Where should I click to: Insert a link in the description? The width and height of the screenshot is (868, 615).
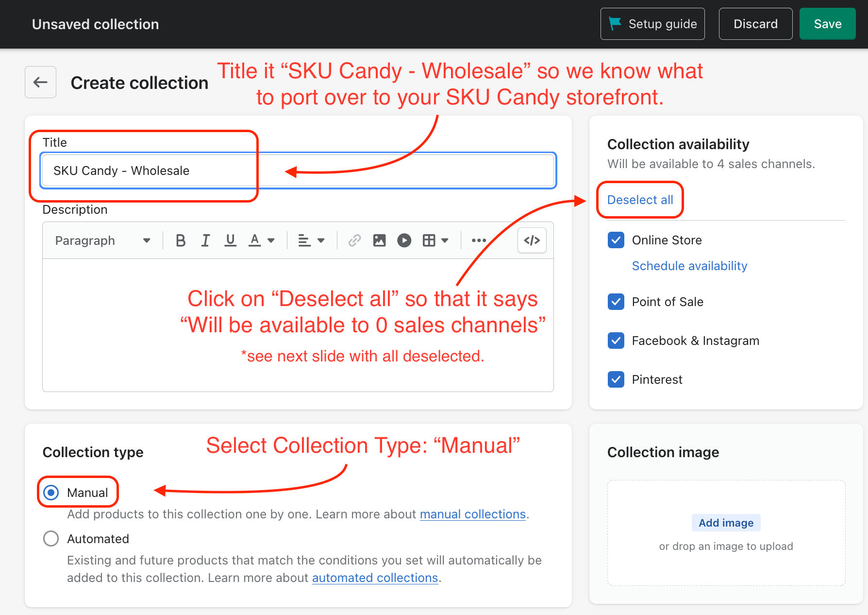pyautogui.click(x=354, y=240)
